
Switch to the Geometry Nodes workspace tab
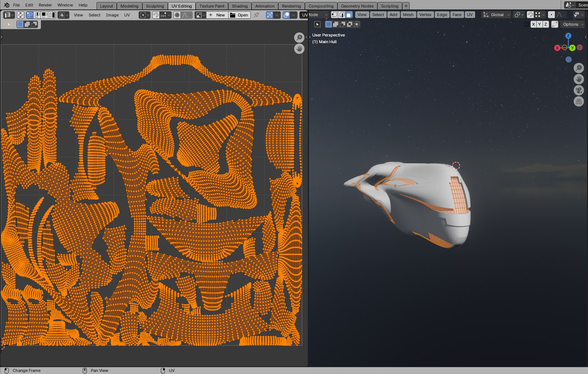357,6
